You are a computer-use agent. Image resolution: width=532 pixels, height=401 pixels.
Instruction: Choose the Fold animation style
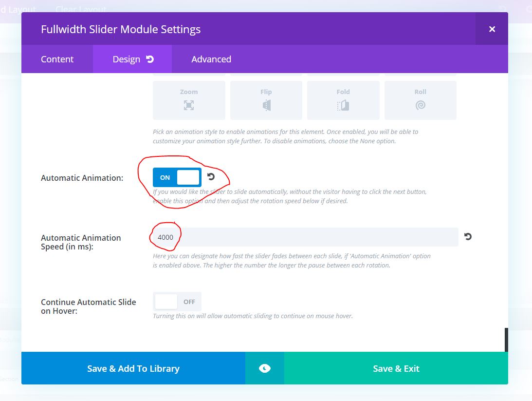click(x=343, y=100)
